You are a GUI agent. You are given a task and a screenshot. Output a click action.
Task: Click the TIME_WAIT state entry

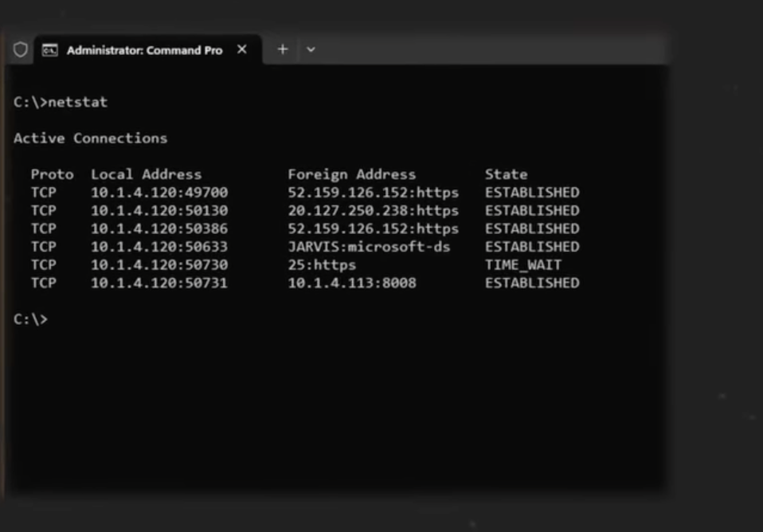523,264
